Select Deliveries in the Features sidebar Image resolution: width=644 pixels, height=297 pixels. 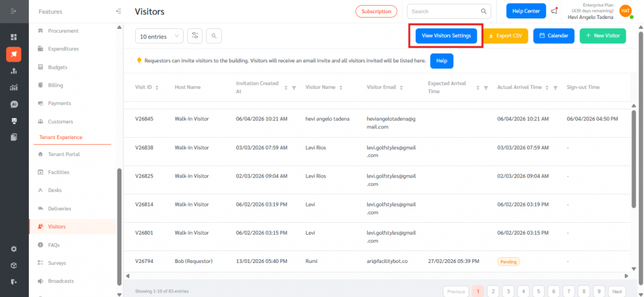(60, 208)
